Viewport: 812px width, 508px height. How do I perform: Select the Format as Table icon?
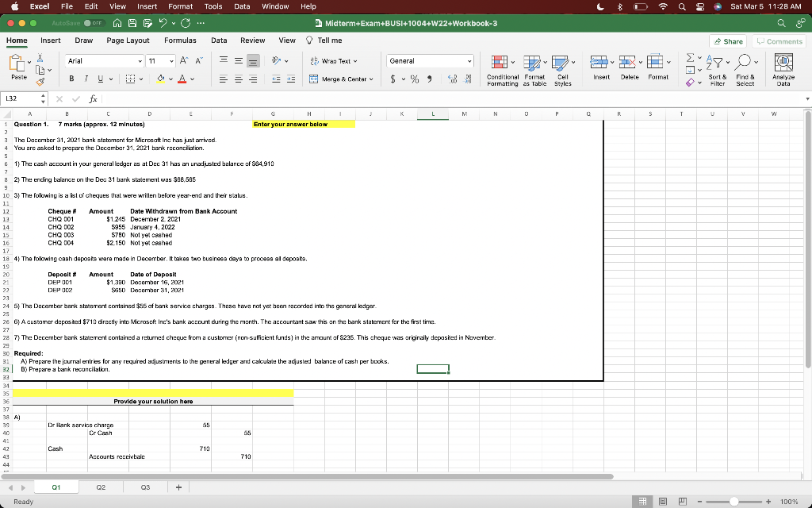click(532, 61)
